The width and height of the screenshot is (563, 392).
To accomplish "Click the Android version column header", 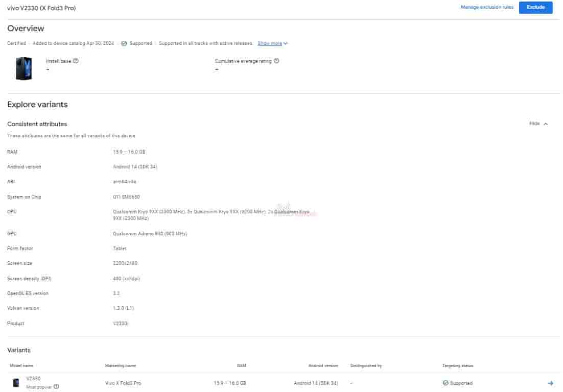I will (x=323, y=365).
